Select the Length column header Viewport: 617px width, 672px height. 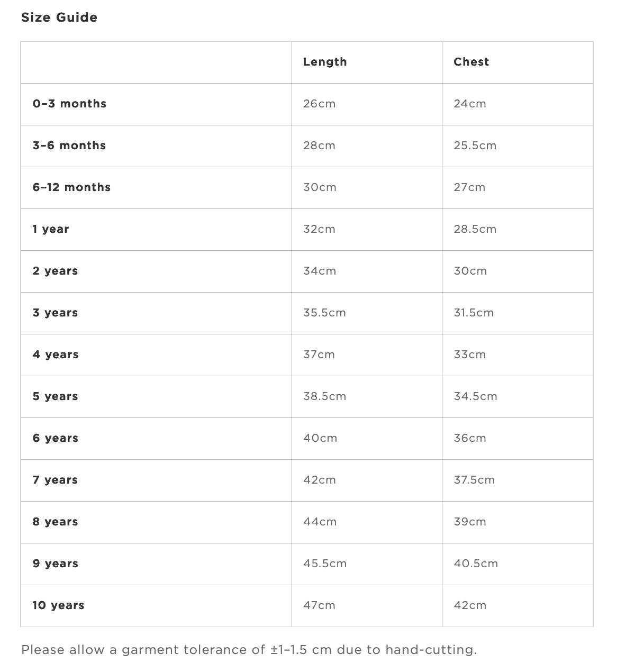click(x=325, y=62)
